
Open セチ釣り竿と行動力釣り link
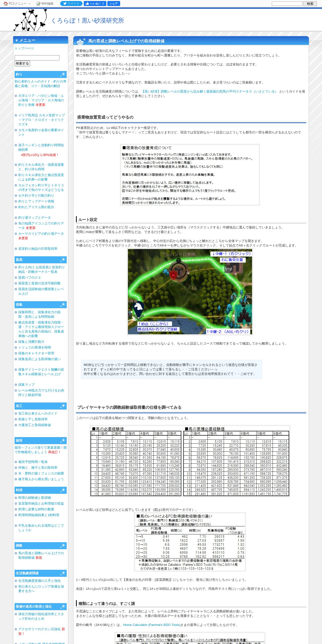(x=36, y=195)
